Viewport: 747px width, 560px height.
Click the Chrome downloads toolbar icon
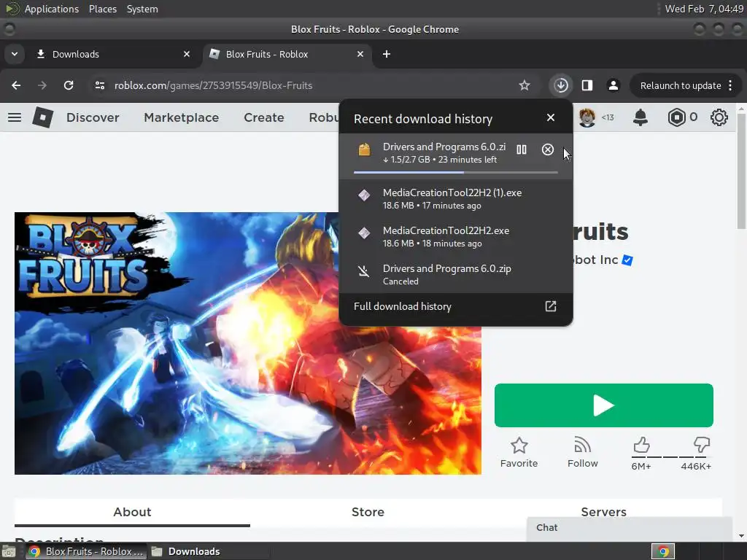[x=561, y=86]
